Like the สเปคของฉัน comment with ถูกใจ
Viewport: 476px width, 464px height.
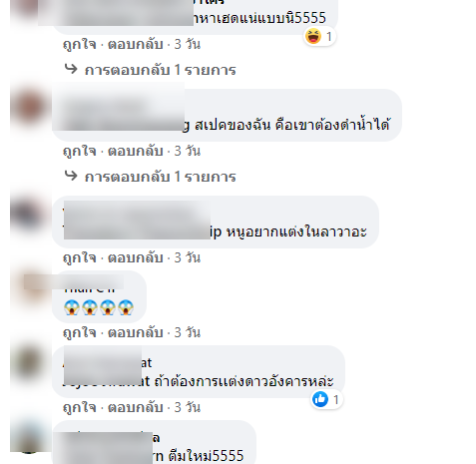coord(80,151)
